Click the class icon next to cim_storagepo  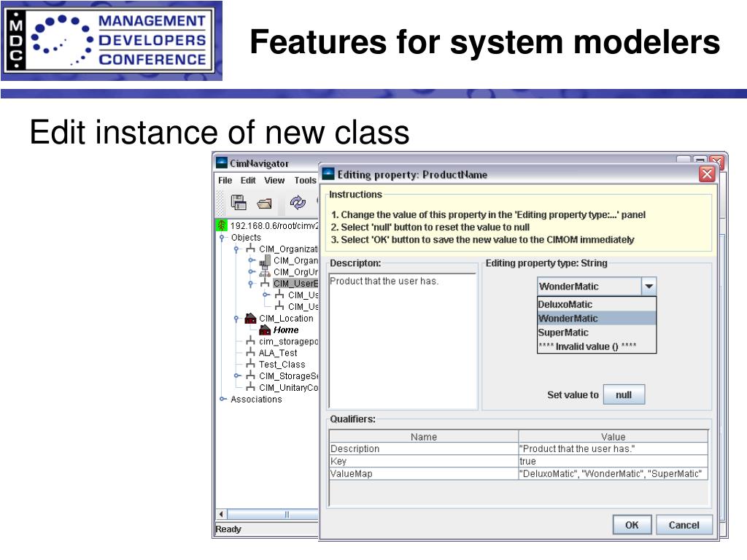(x=251, y=341)
